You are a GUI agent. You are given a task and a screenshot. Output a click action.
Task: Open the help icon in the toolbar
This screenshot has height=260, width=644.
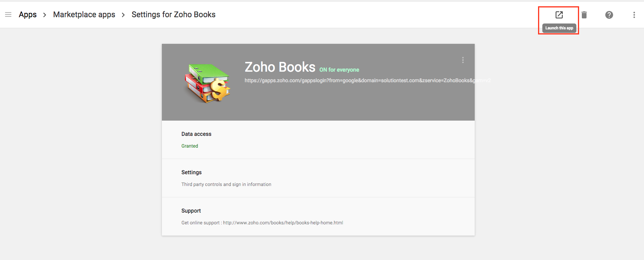click(x=609, y=15)
